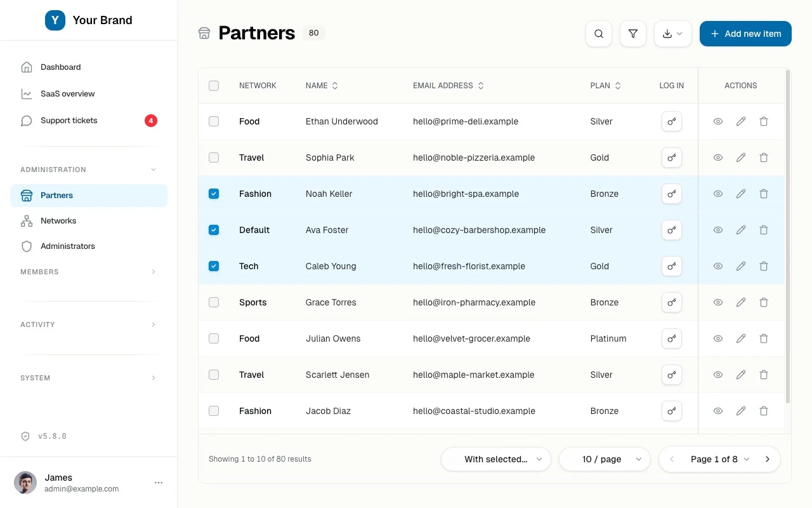Delete Jacob Diaz with trash icon

[764, 411]
